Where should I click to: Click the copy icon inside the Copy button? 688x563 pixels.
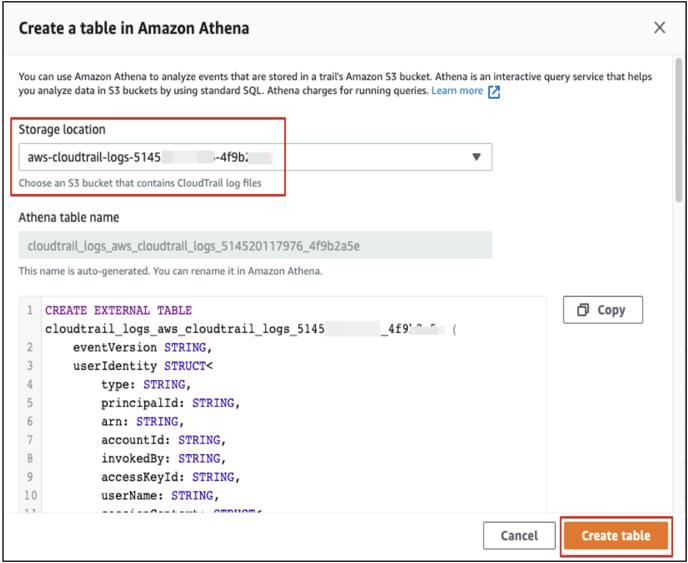click(x=582, y=310)
